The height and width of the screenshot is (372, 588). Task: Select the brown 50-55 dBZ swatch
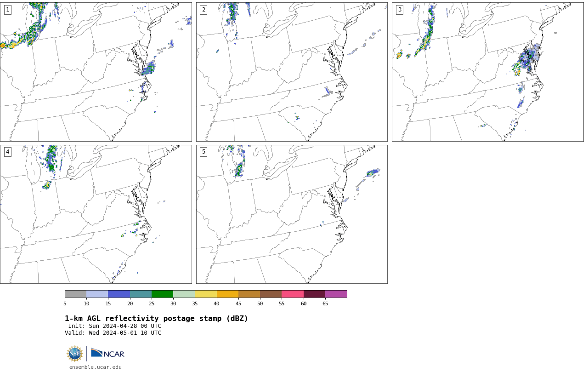point(271,294)
